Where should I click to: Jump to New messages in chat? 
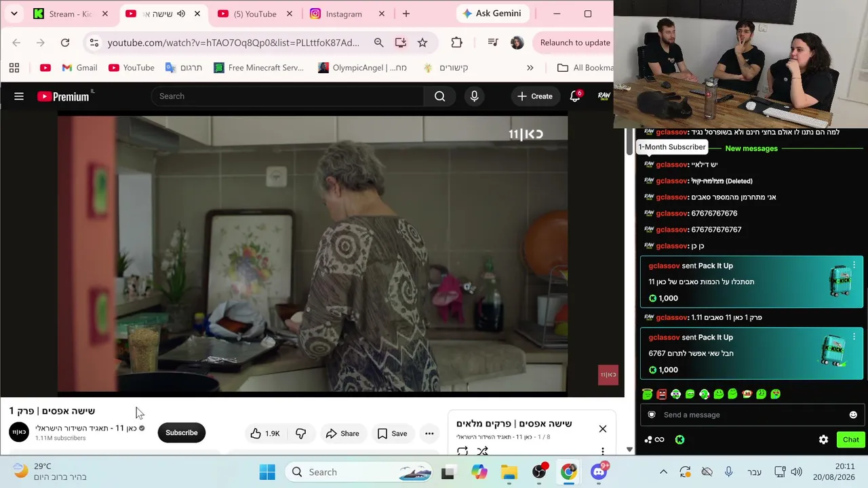point(751,148)
